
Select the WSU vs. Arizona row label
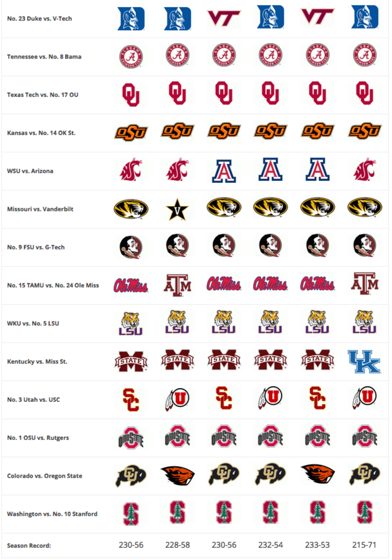click(30, 171)
